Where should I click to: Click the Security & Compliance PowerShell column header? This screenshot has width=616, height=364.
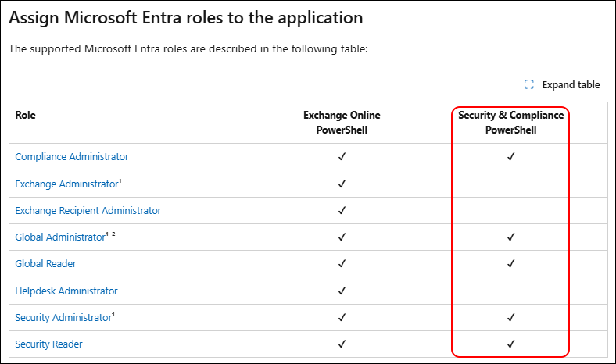coord(510,123)
